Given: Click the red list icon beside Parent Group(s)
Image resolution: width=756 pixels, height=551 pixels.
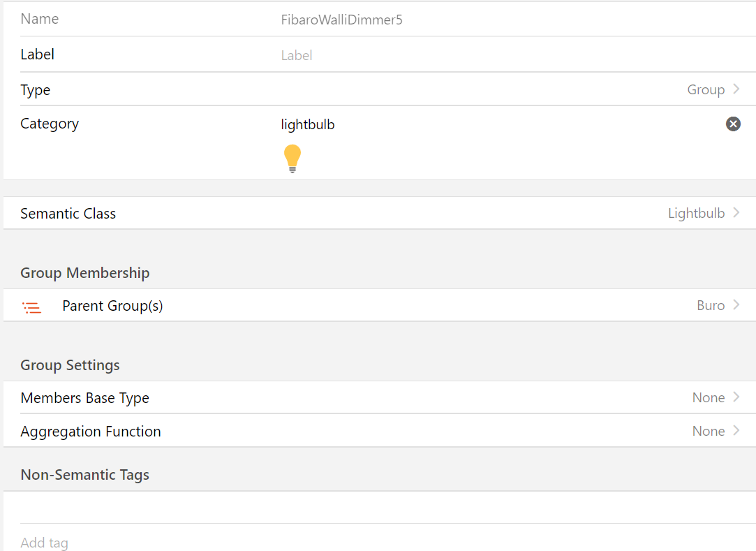Looking at the screenshot, I should pyautogui.click(x=31, y=307).
